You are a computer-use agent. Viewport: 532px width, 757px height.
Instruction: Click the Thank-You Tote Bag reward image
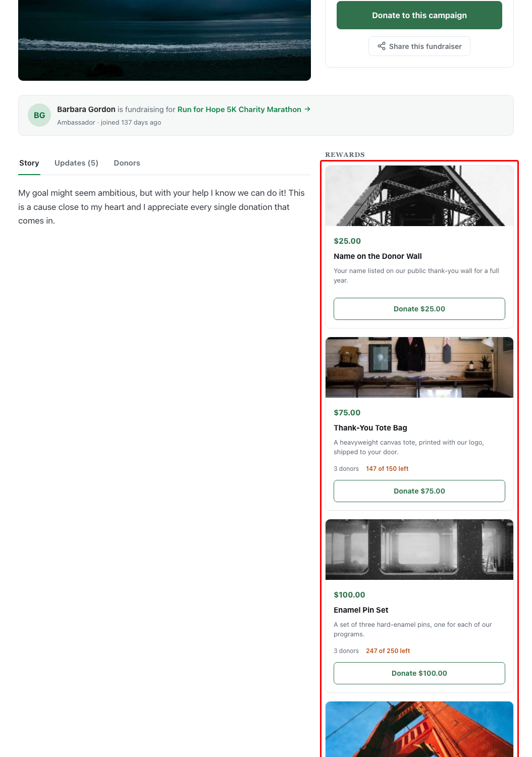coord(419,367)
